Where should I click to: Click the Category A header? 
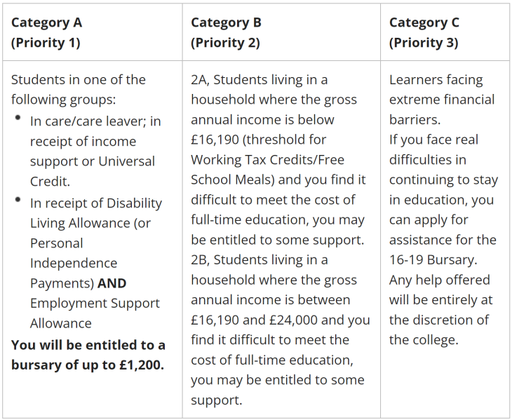[46, 22]
